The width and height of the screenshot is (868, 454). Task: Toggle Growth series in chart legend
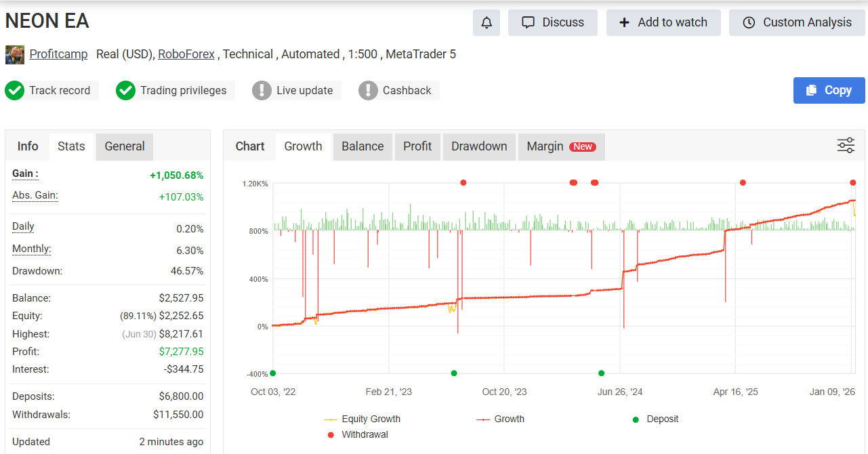pyautogui.click(x=501, y=419)
